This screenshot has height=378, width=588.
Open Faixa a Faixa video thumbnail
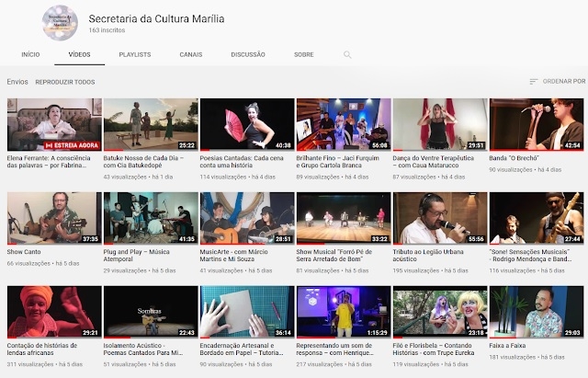coord(537,312)
